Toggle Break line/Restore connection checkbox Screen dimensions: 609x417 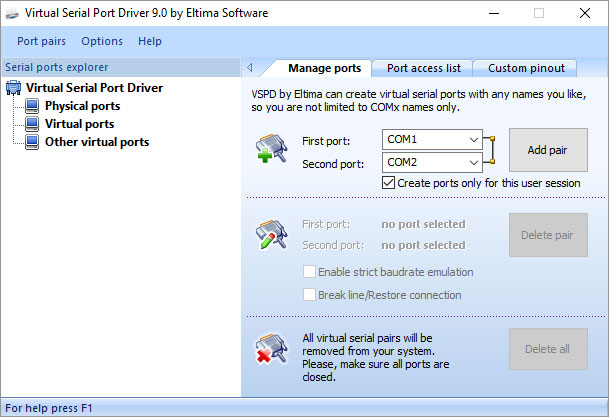point(309,295)
